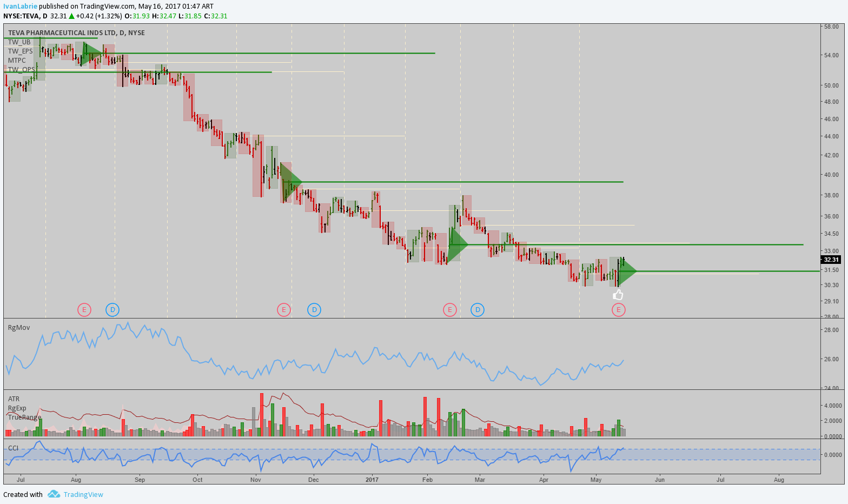This screenshot has width=848, height=504.
Task: Click the May label on the time axis
Action: [x=596, y=480]
